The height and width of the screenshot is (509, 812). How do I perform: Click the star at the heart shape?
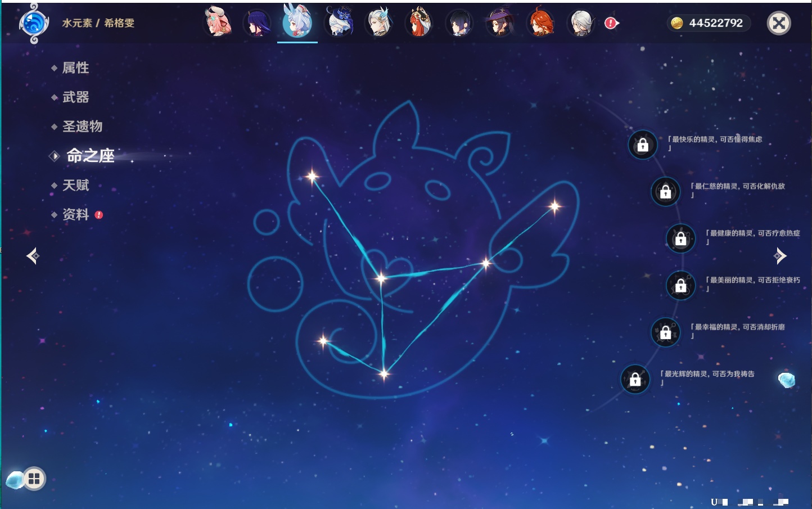point(381,278)
